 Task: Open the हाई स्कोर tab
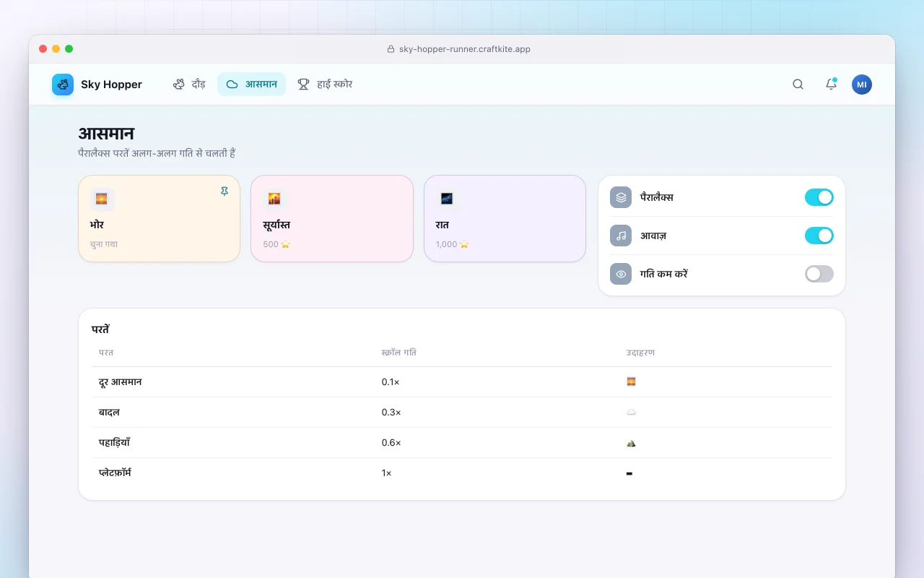coord(325,85)
